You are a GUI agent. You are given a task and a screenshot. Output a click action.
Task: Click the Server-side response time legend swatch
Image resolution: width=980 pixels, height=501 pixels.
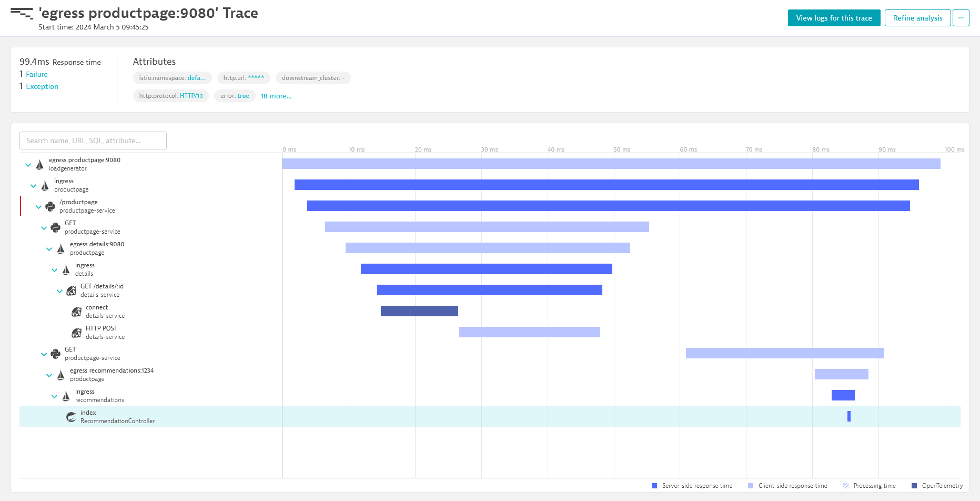coord(654,486)
